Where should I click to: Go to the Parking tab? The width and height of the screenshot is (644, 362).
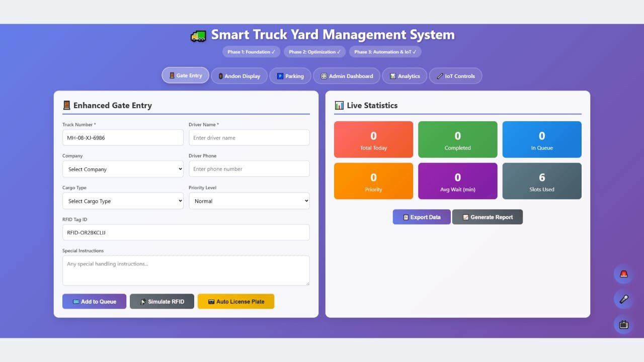coord(290,76)
